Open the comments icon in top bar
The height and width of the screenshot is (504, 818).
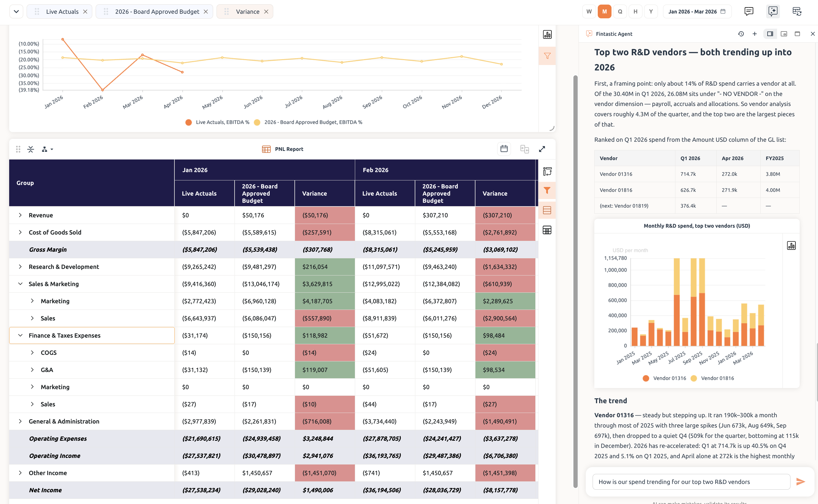(x=749, y=11)
